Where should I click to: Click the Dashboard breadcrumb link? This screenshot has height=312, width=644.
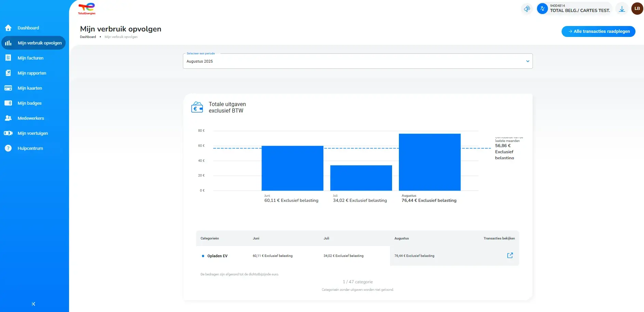pos(88,37)
